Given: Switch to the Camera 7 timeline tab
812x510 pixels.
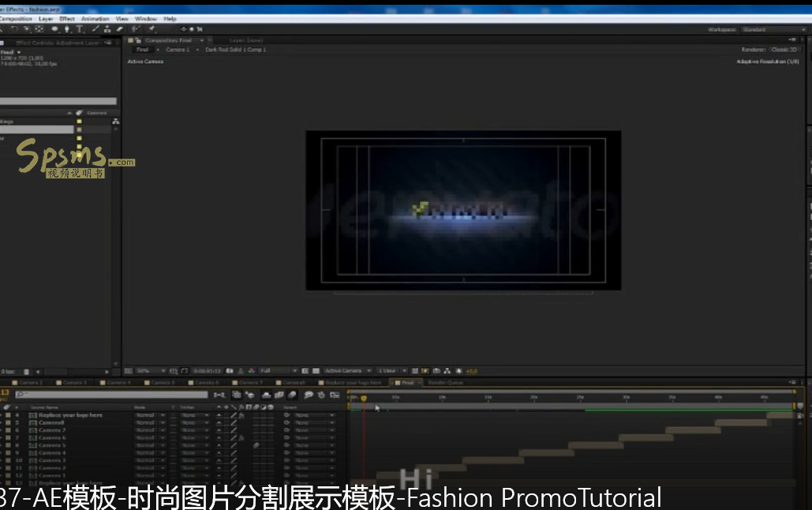Looking at the screenshot, I should pos(251,383).
